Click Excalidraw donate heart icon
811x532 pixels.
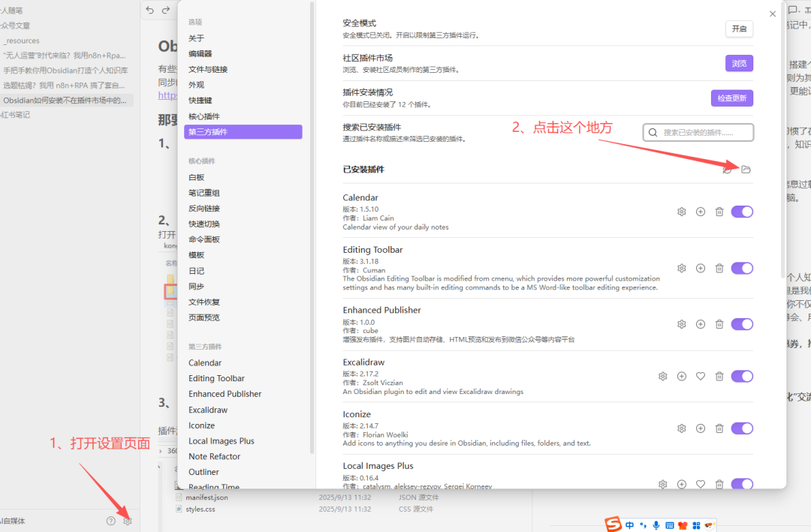(701, 377)
